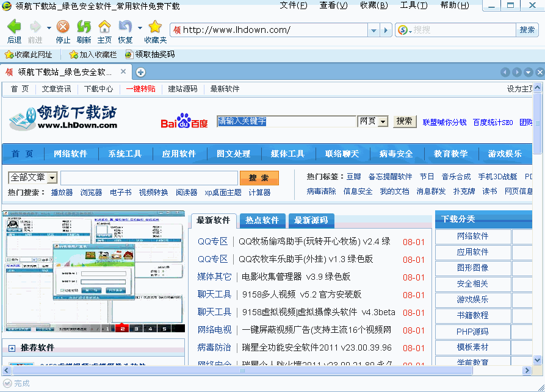The width and height of the screenshot is (545, 392).
Task: Select the 最新软件 tab
Action: click(x=214, y=221)
